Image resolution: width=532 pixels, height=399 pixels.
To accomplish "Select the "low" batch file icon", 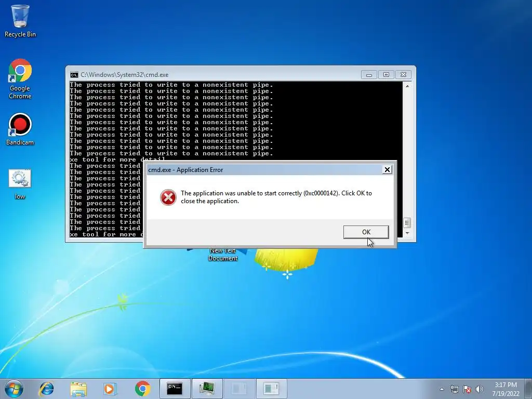I will (x=20, y=184).
